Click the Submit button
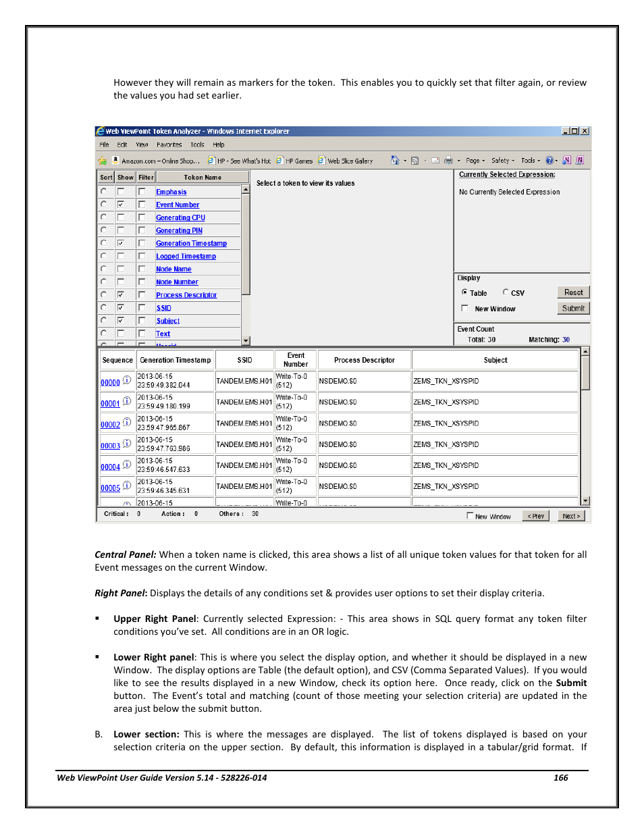 pyautogui.click(x=574, y=308)
